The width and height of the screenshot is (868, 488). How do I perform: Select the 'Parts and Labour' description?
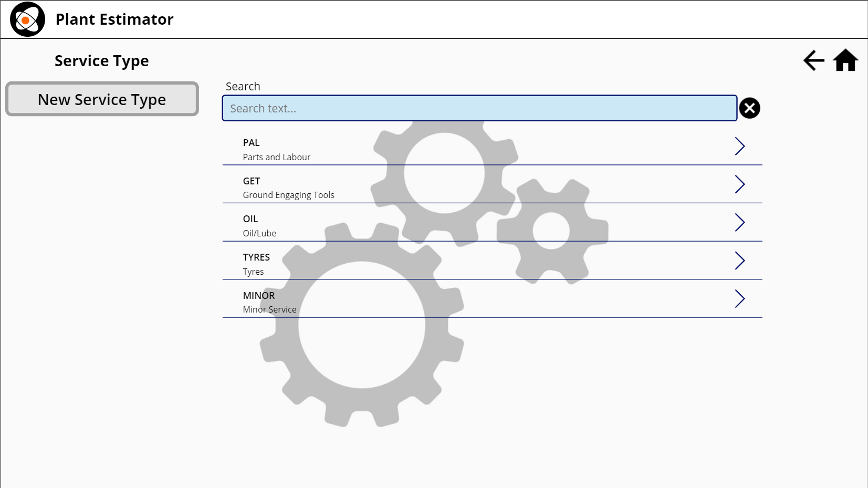[276, 157]
